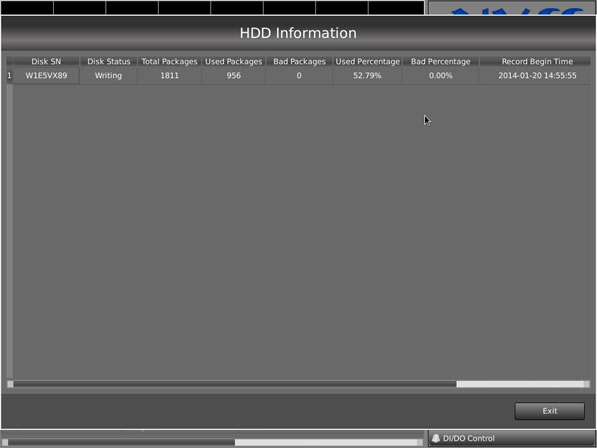597x448 pixels.
Task: Click the Bad Packages column header
Action: coord(299,61)
